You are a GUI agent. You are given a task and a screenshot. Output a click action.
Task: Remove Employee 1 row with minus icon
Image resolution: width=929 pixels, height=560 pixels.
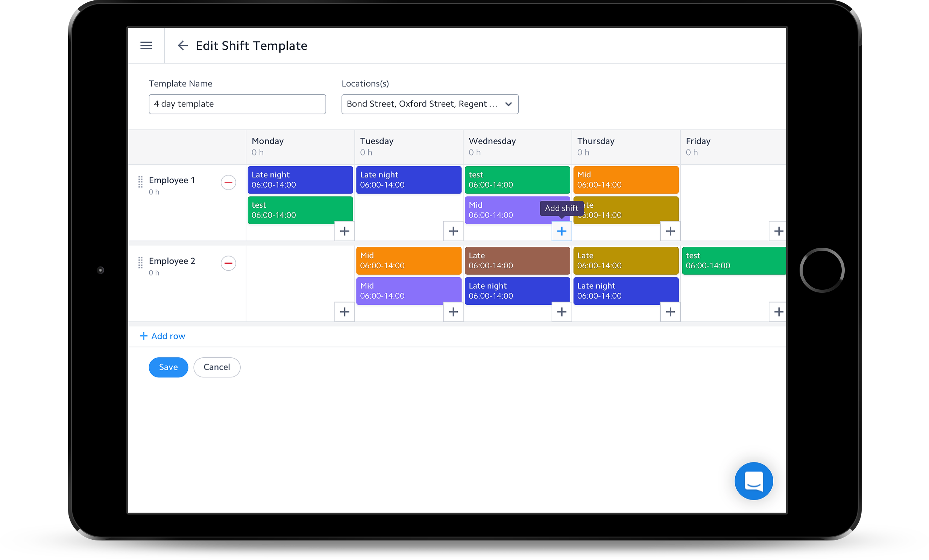[x=228, y=182]
